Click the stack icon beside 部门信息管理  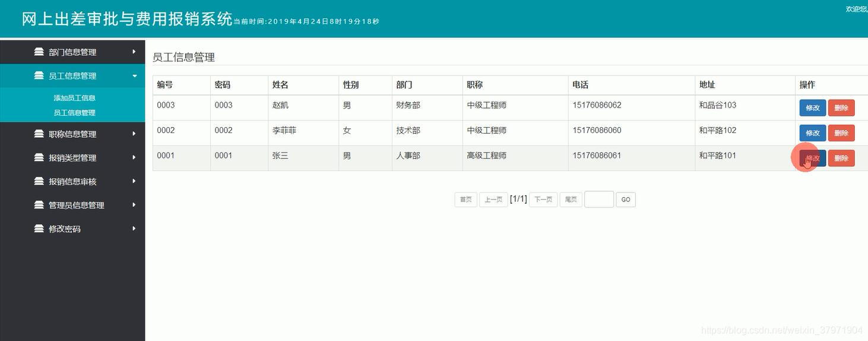[x=39, y=52]
